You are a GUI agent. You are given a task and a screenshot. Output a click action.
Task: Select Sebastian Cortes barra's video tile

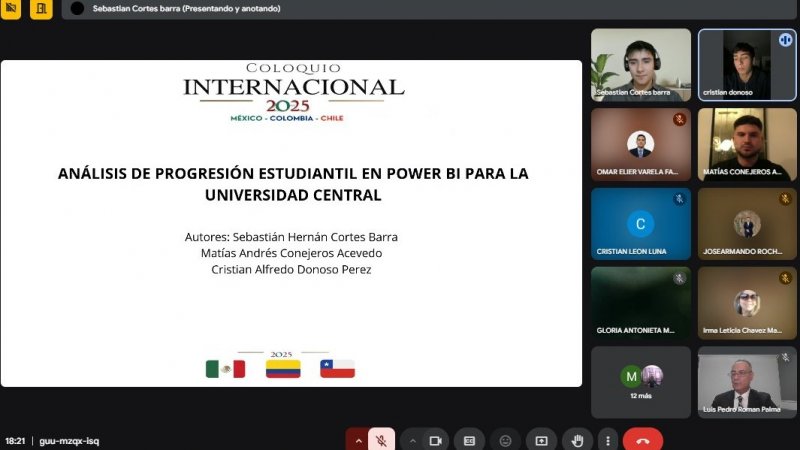640,64
